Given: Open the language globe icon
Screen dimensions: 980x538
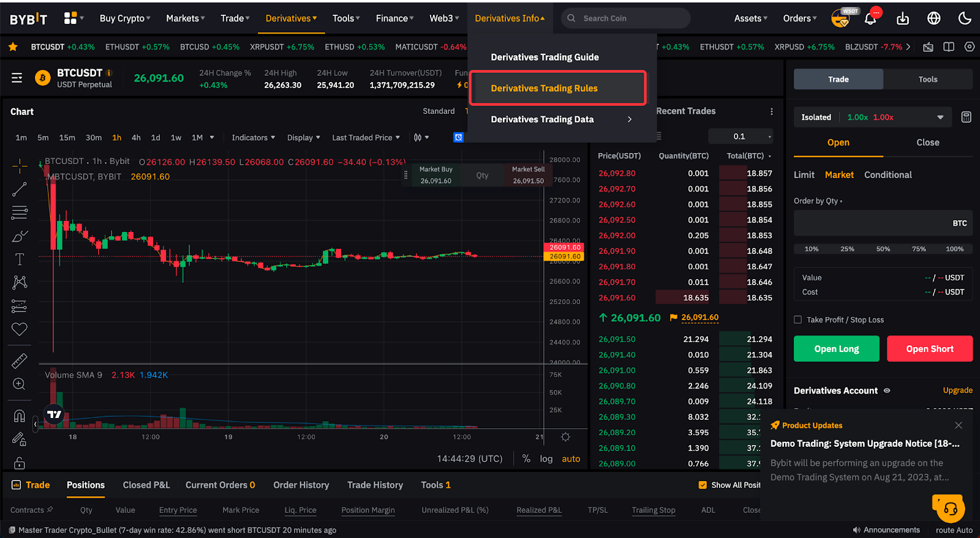Looking at the screenshot, I should (933, 18).
